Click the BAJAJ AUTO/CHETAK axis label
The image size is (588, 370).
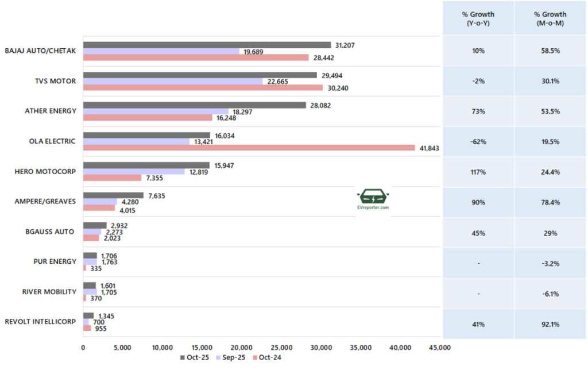pos(40,51)
